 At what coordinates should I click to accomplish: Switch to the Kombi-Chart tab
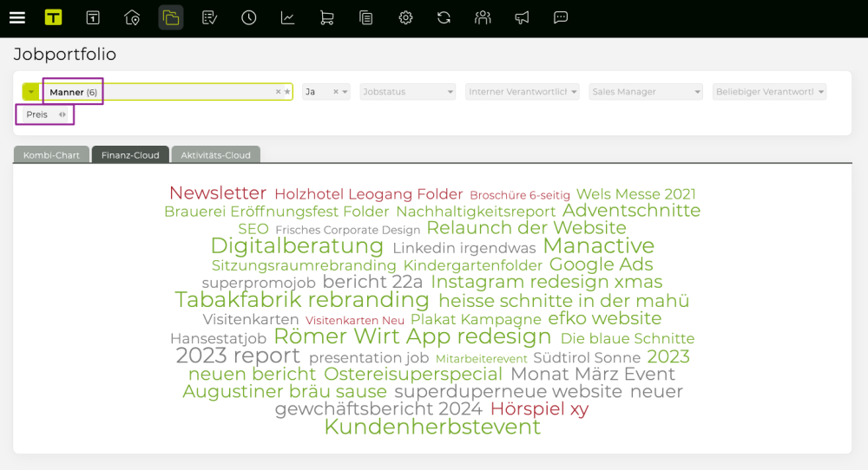(x=51, y=155)
